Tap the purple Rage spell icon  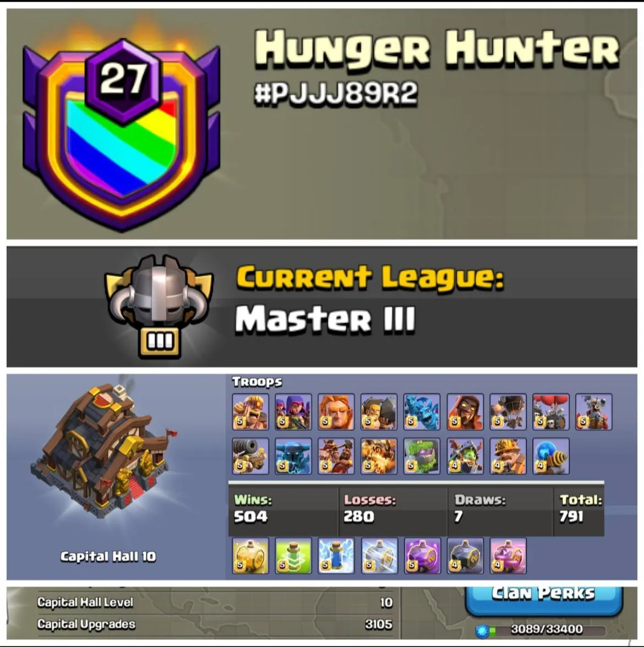pos(422,556)
